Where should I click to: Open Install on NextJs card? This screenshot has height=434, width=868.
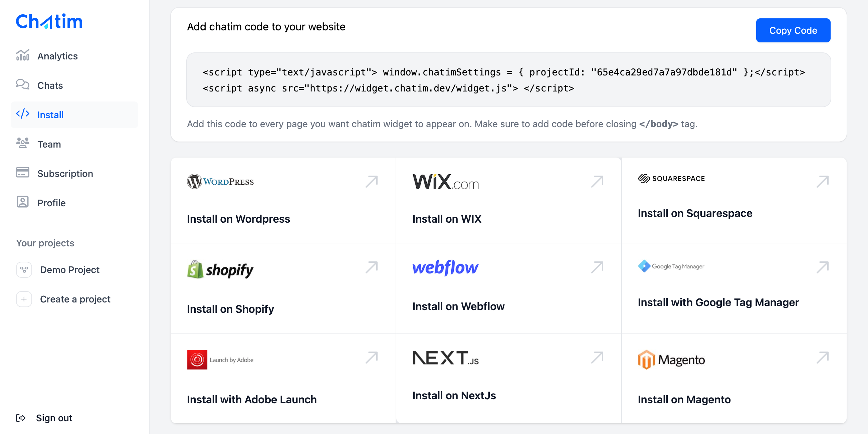508,378
